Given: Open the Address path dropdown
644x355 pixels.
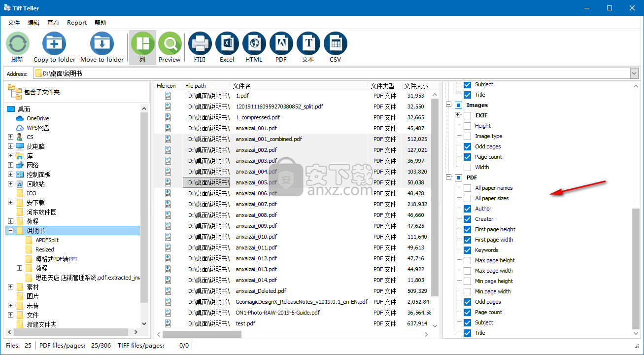Looking at the screenshot, I should [634, 73].
